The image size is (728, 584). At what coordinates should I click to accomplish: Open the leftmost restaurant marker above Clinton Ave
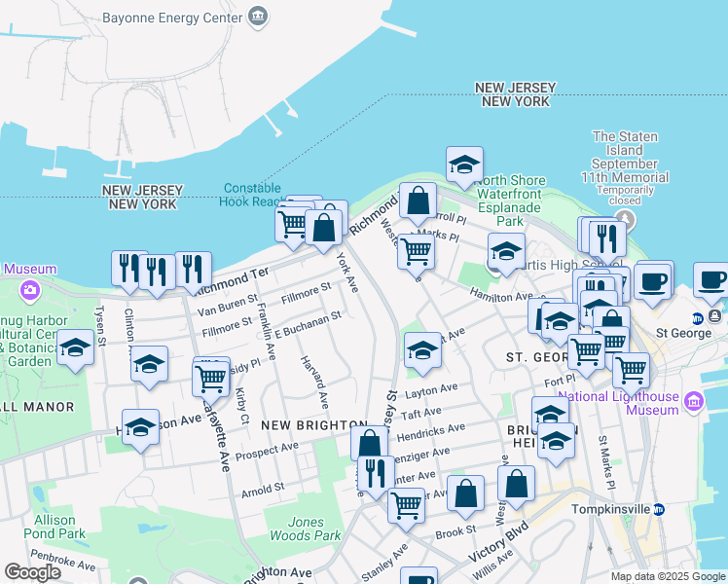pos(128,271)
